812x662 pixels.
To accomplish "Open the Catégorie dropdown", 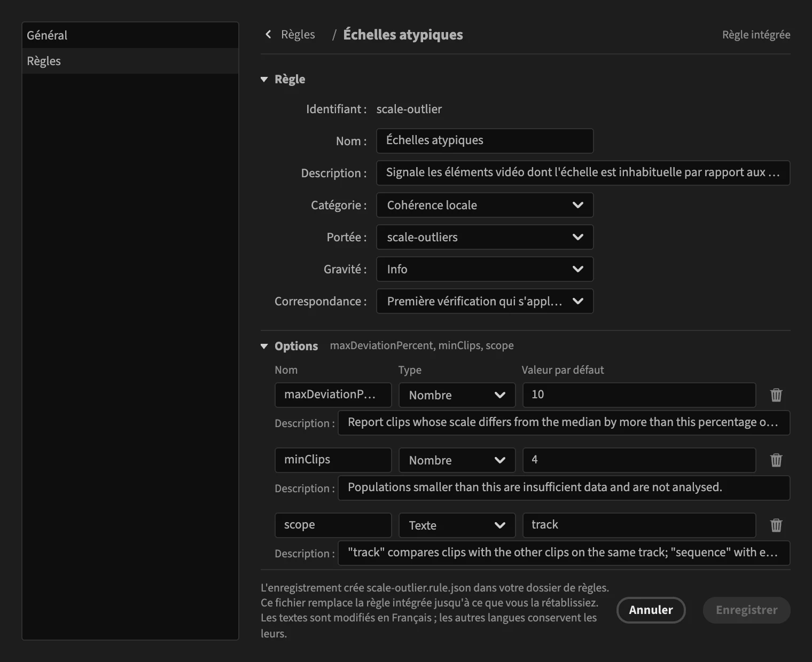I will [485, 205].
